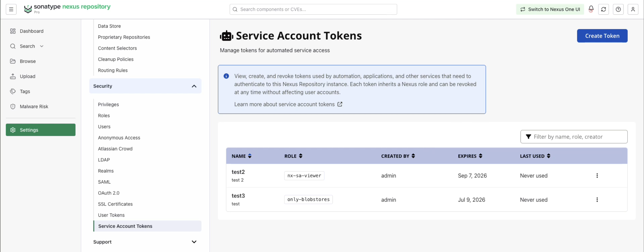Open Roles settings
Viewport: 644px width, 252px height.
click(104, 115)
